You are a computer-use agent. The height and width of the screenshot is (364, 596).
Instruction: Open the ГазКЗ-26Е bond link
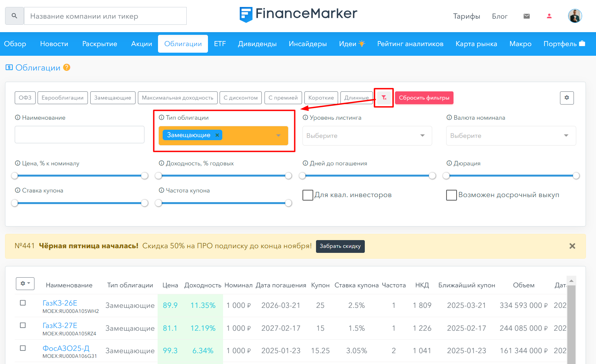[x=60, y=303]
